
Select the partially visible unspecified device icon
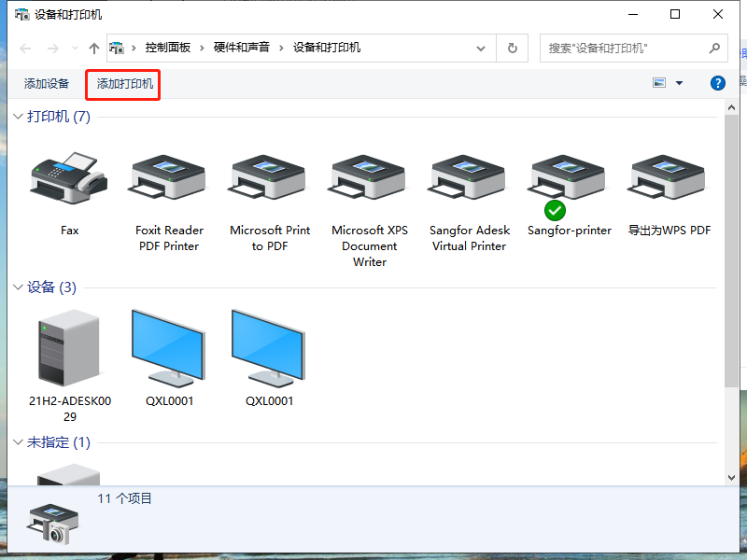coord(68,474)
